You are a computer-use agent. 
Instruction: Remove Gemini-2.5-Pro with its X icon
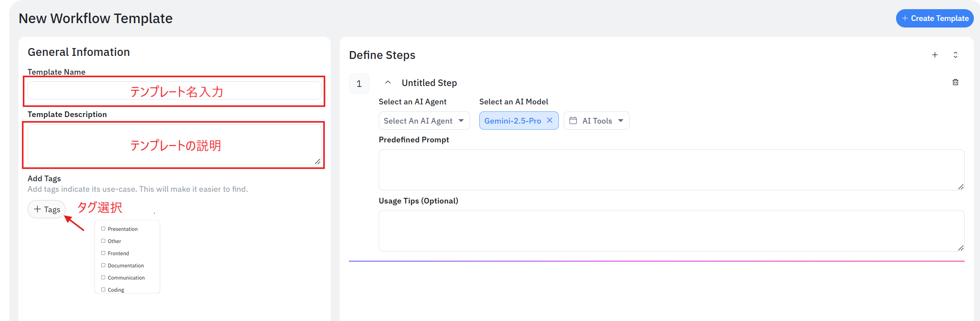pos(550,121)
